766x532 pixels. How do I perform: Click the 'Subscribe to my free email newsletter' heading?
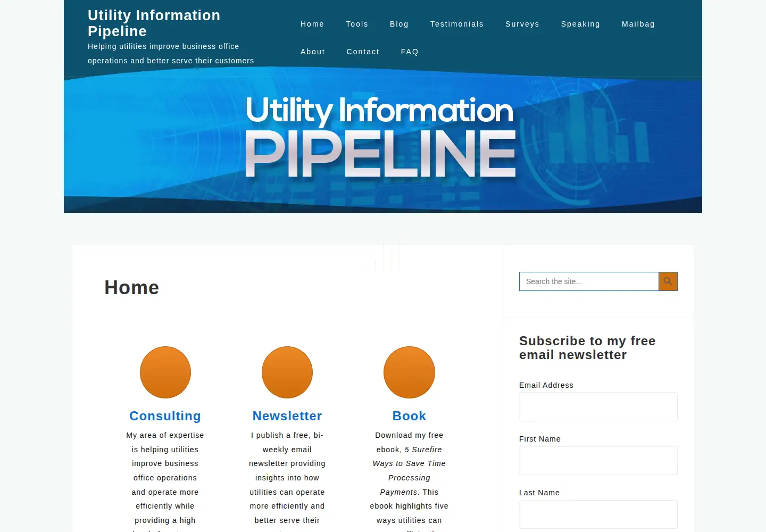pyautogui.click(x=587, y=348)
